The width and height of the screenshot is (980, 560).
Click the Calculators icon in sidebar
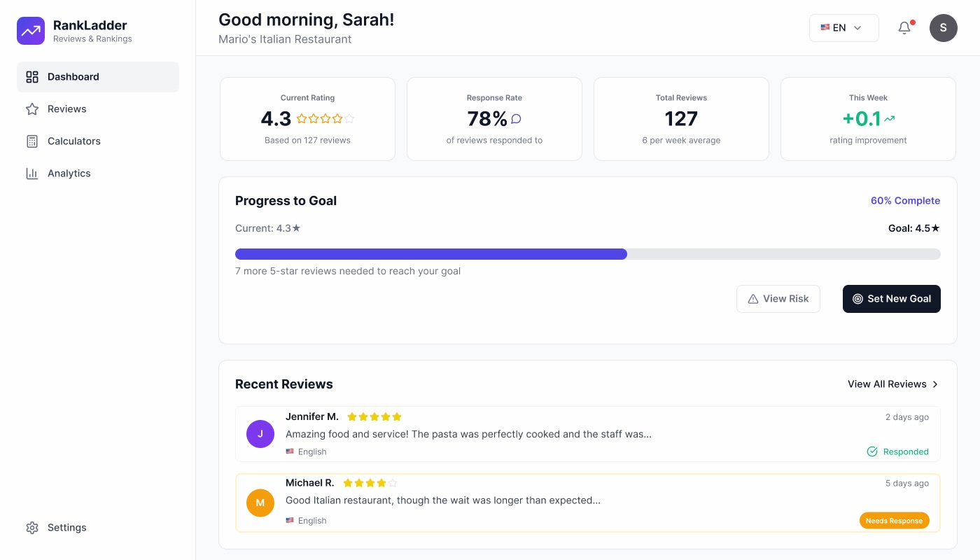click(x=32, y=141)
